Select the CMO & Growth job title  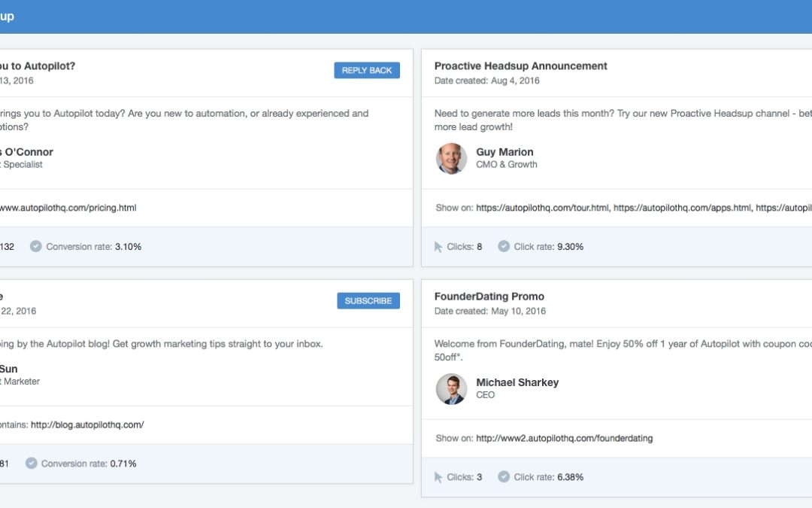[x=507, y=164]
